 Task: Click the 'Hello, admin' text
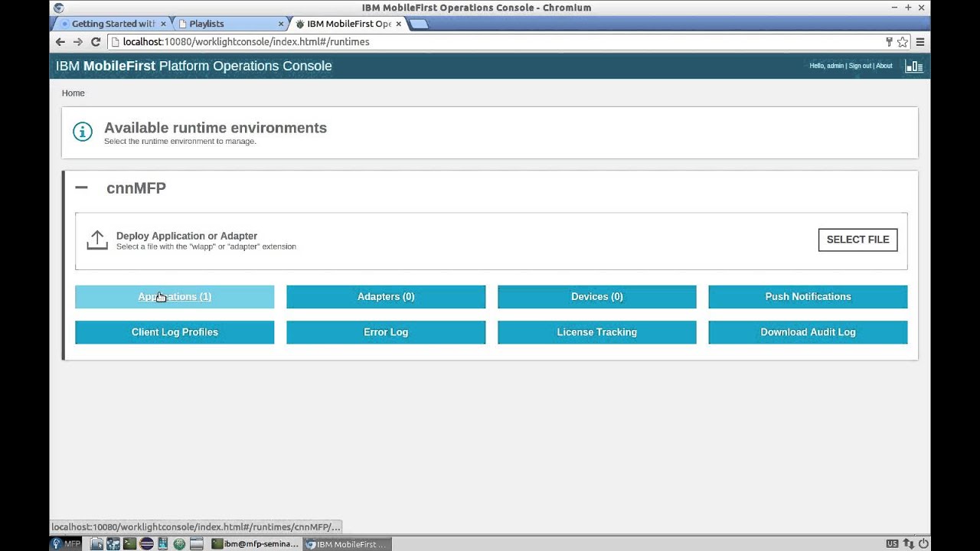(x=827, y=66)
